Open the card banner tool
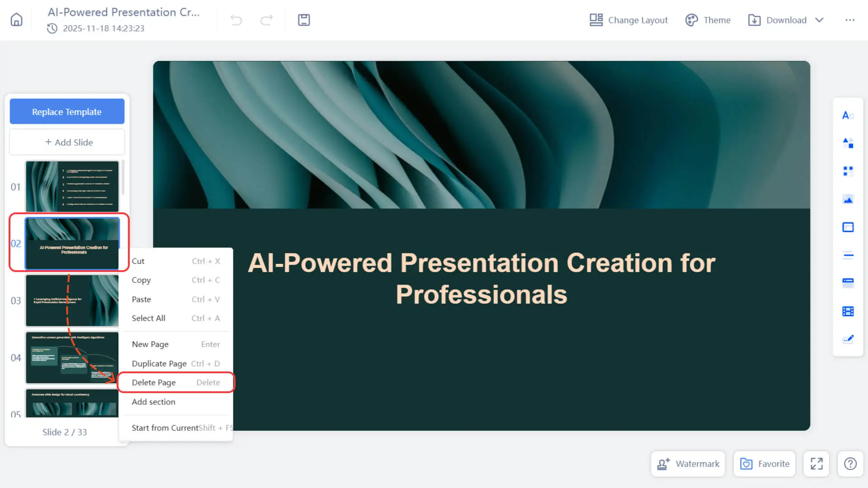The height and width of the screenshot is (488, 868). [848, 283]
